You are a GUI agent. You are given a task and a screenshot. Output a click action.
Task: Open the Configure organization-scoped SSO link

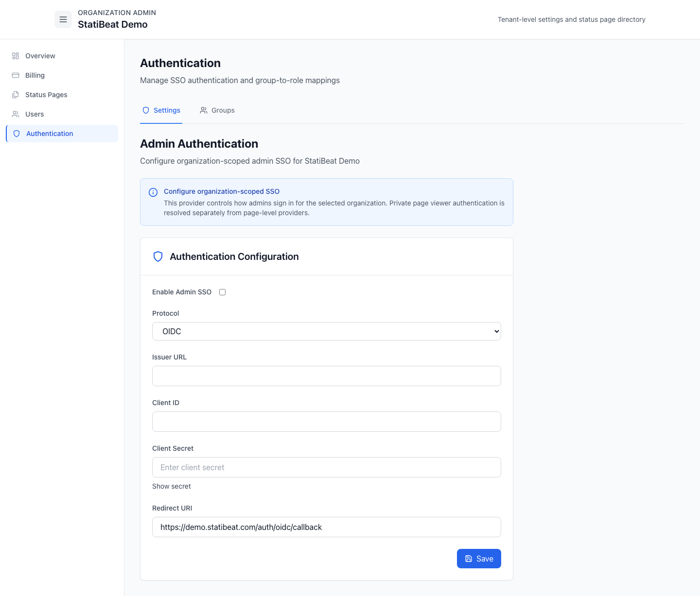click(221, 191)
